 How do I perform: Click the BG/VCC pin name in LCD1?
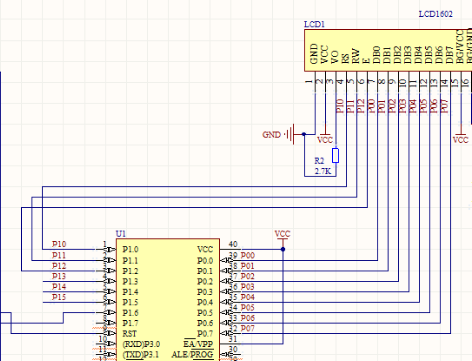click(x=460, y=46)
